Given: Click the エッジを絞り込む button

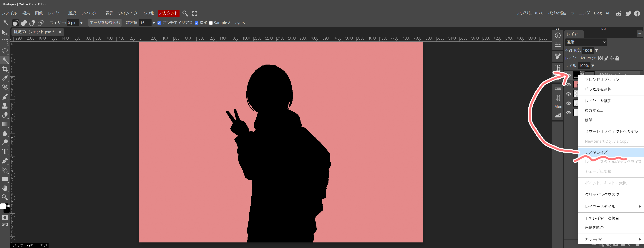Looking at the screenshot, I should (x=105, y=23).
